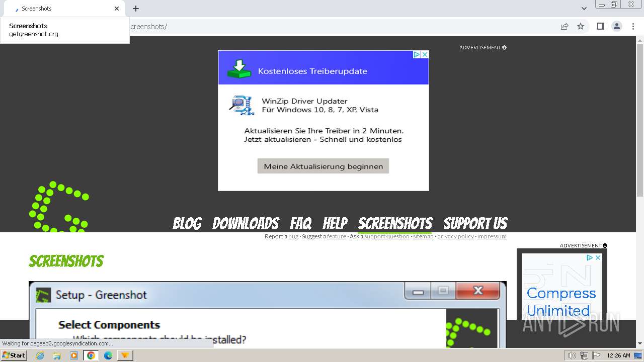Screen dimensions: 644x362
Task: Restore down the browser window
Action: coord(614,4)
